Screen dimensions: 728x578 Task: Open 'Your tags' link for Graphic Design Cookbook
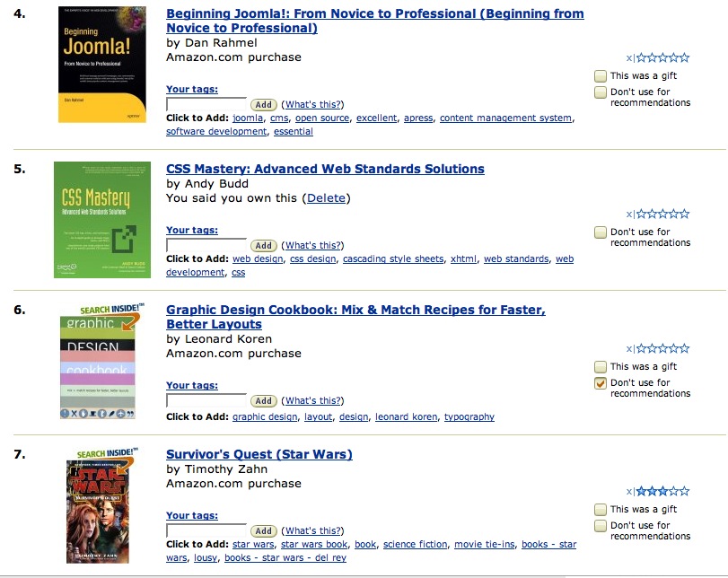coord(192,385)
